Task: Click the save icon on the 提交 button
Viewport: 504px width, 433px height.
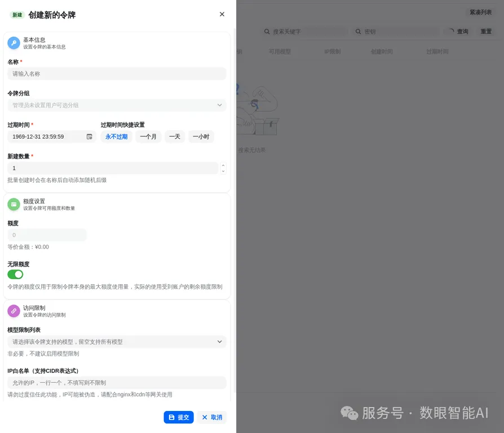Action: click(x=171, y=417)
